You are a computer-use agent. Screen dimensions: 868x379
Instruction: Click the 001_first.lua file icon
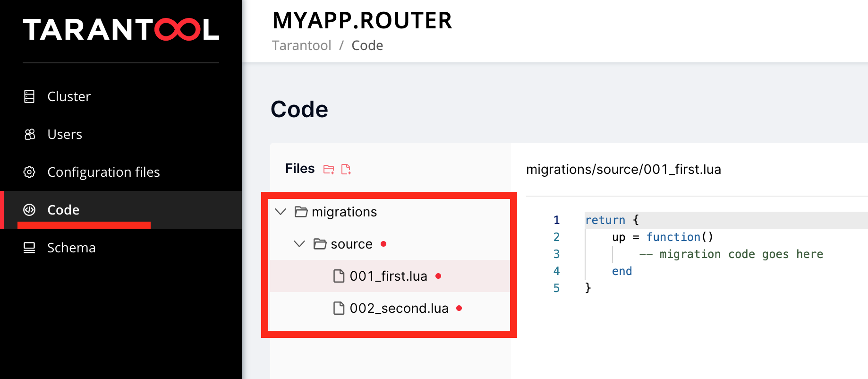click(339, 276)
